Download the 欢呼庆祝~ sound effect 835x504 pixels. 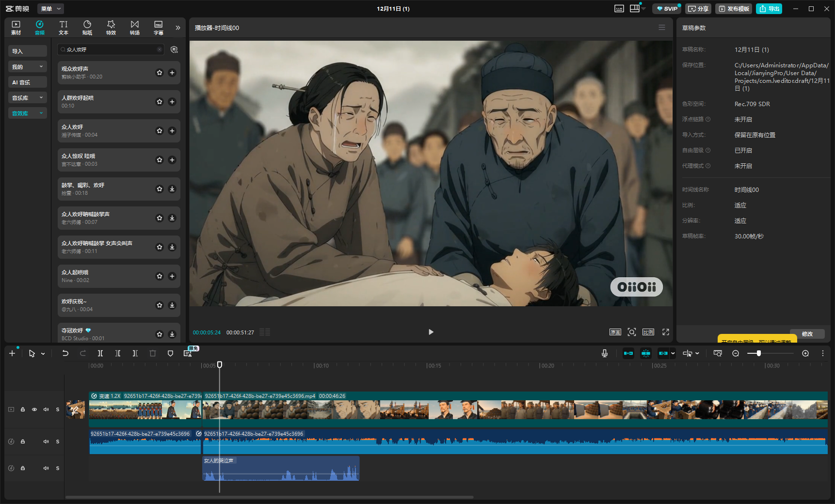coord(172,305)
